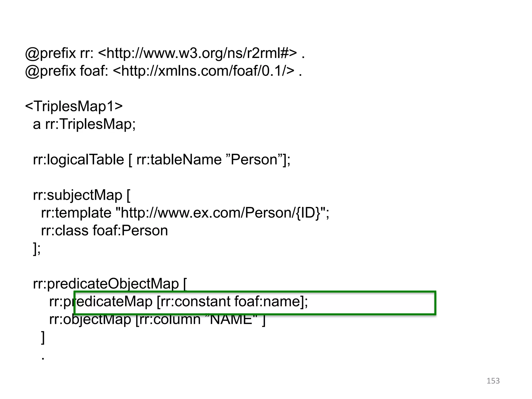The height and width of the screenshot is (399, 532).
Task: Click the slide number 153
Action: pos(493,381)
